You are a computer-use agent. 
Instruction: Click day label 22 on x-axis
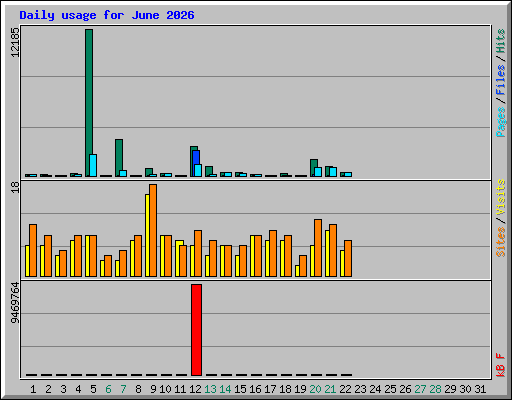[345, 389]
